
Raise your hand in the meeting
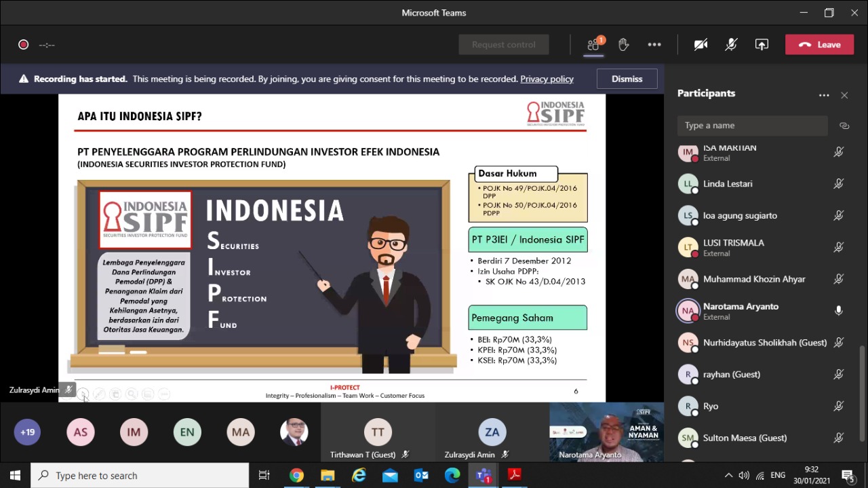(x=624, y=45)
